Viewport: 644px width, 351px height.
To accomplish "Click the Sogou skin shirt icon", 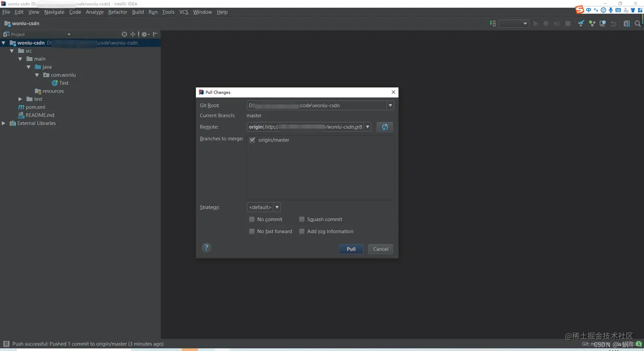I will pyautogui.click(x=633, y=10).
